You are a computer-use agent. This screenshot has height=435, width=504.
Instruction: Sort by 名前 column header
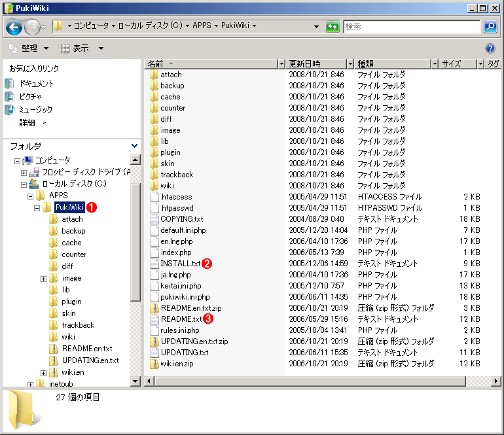click(x=211, y=63)
